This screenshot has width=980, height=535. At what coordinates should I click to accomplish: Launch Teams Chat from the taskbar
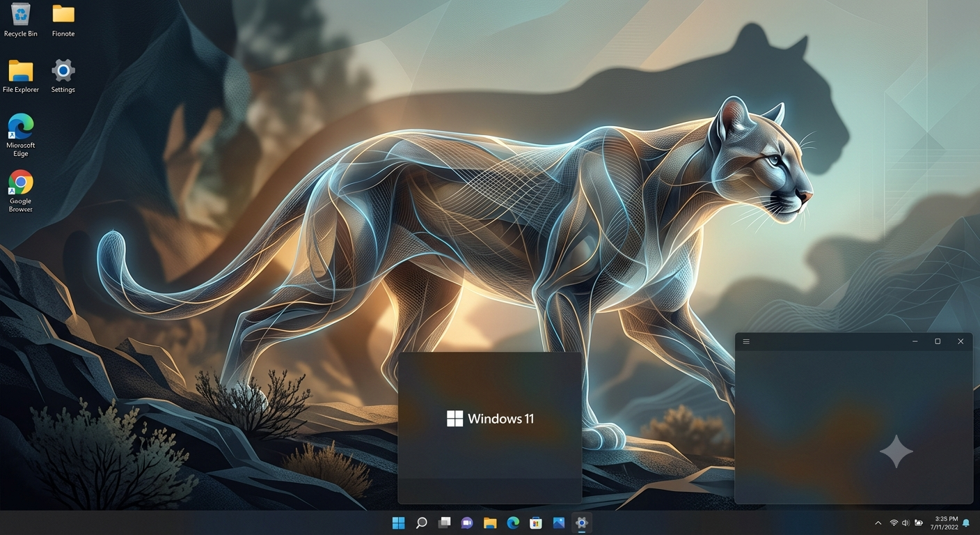point(467,523)
